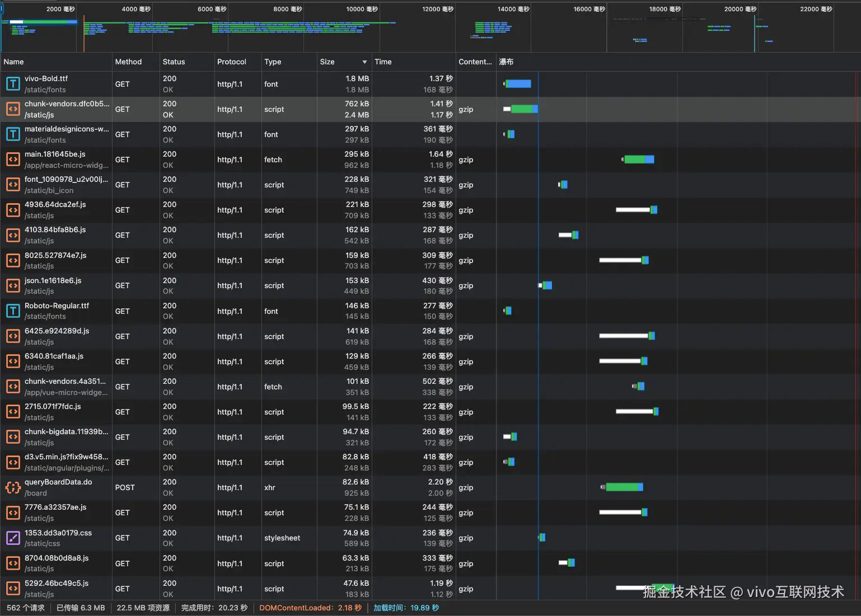Click waterfall bar of queryBoardData.do
The image size is (861, 616).
[622, 487]
